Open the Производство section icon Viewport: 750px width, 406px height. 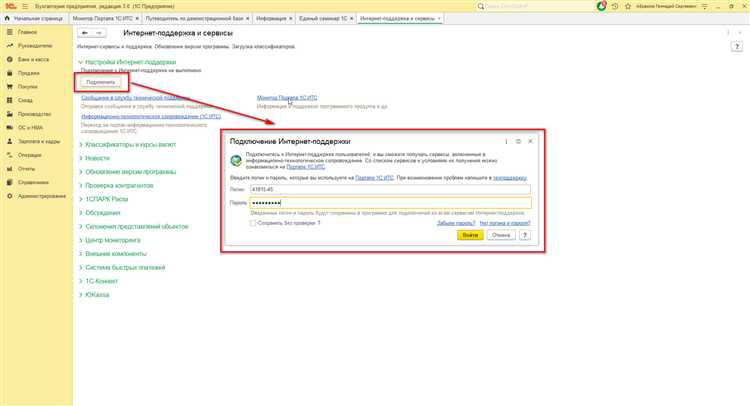coord(10,114)
